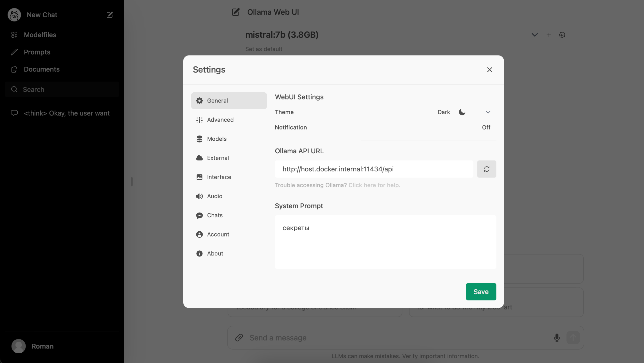Open the Theme dropdown showing Dark
Viewport: 644px width, 363px height.
464,112
